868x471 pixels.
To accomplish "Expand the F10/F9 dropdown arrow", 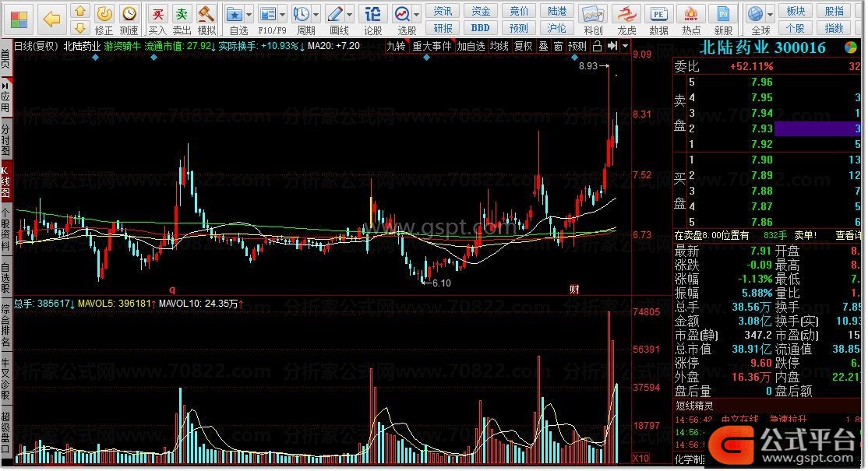I will point(282,14).
